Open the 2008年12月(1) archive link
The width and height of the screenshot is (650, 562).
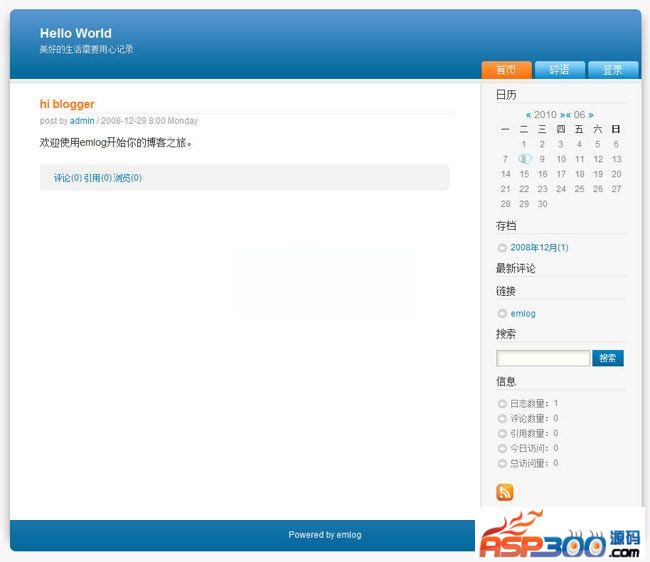[x=539, y=247]
